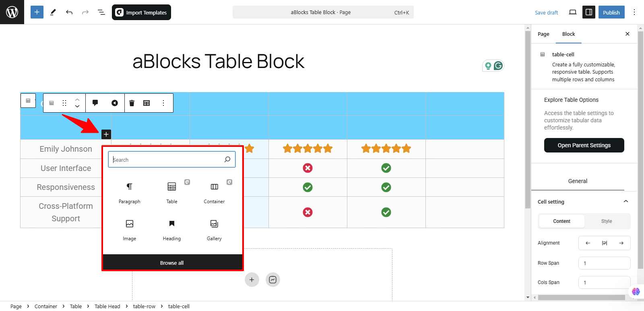644x311 pixels.
Task: Click the black add block button in cell
Action: point(106,134)
